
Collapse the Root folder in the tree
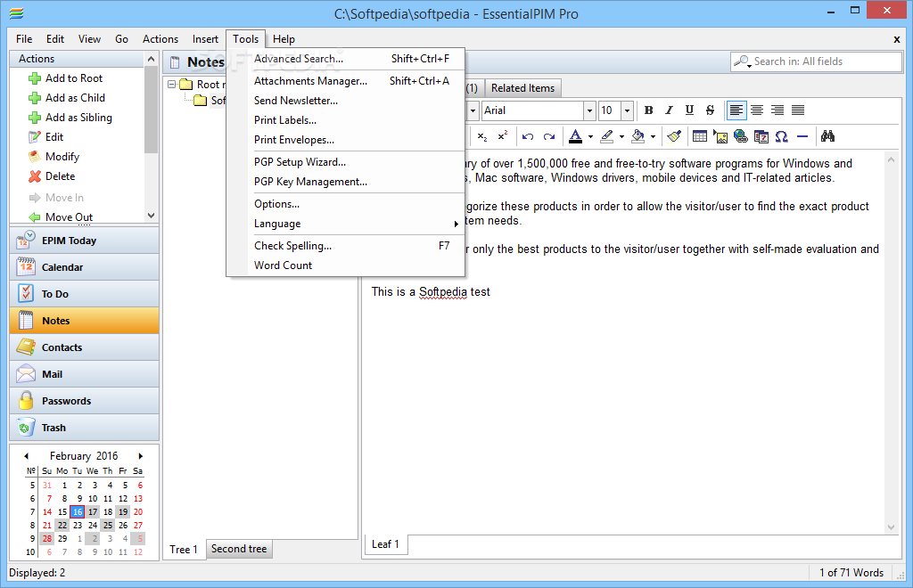point(172,85)
